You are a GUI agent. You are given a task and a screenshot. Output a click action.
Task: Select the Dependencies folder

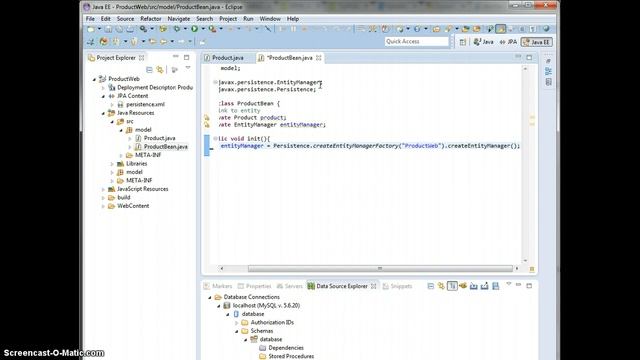tap(286, 348)
